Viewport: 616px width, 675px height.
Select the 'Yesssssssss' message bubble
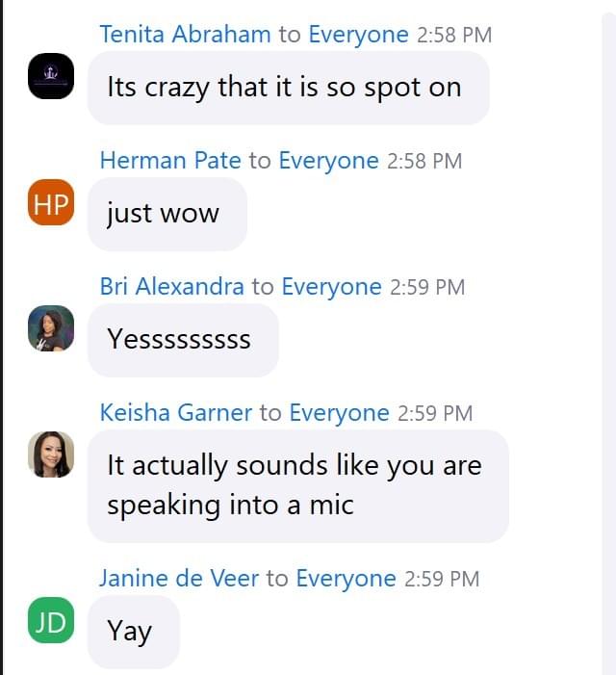coord(183,340)
